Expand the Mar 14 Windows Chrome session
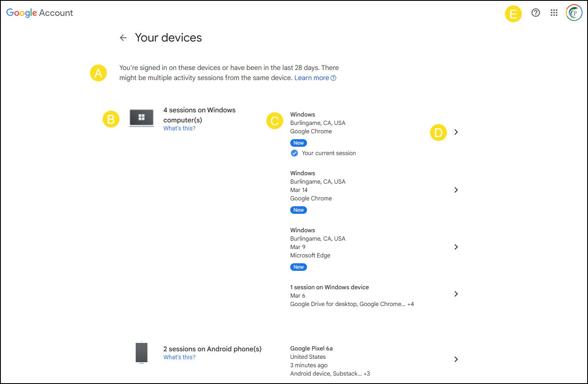Image resolution: width=588 pixels, height=384 pixels. coord(456,190)
